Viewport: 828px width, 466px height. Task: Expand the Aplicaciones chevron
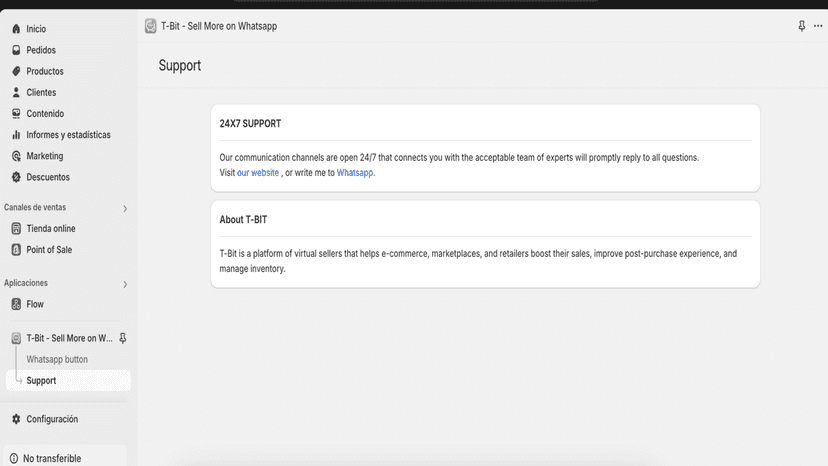point(125,284)
